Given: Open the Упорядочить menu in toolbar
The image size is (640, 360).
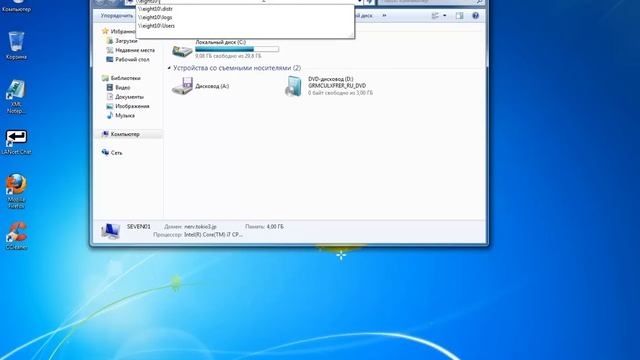Looking at the screenshot, I should pos(117,16).
